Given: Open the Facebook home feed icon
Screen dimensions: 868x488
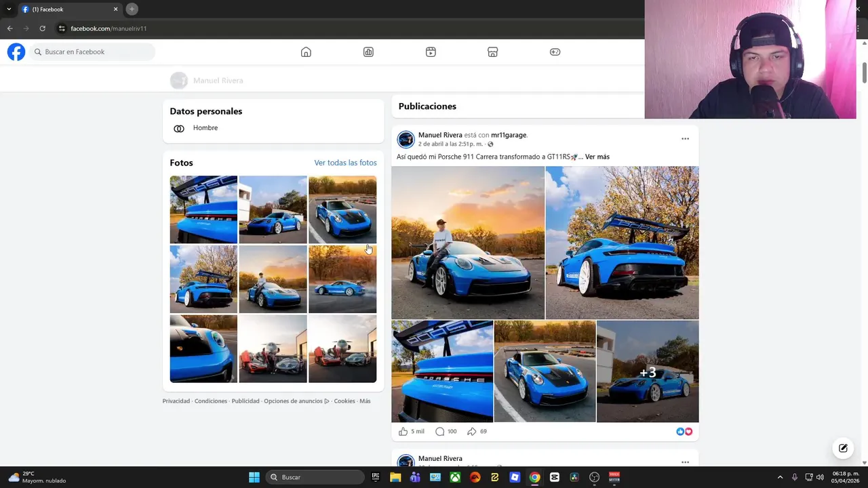Looking at the screenshot, I should point(306,52).
